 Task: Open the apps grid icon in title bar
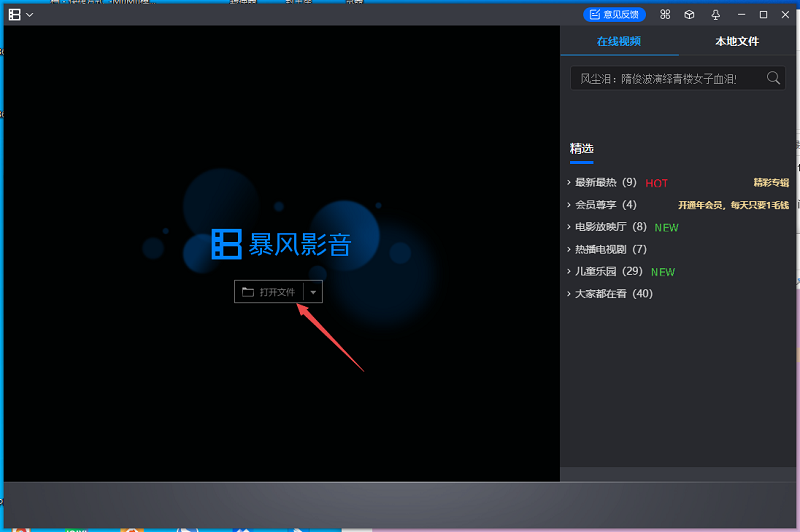click(665, 14)
